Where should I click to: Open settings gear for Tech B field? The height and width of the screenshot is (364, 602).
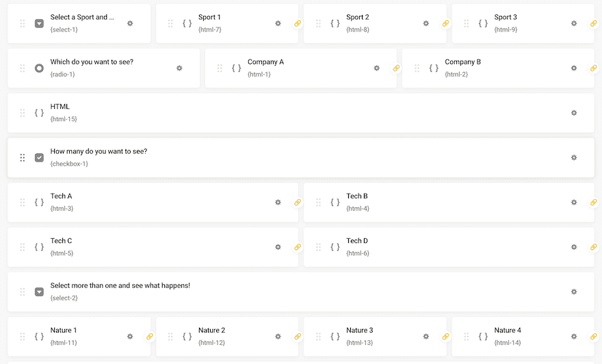[x=574, y=203]
